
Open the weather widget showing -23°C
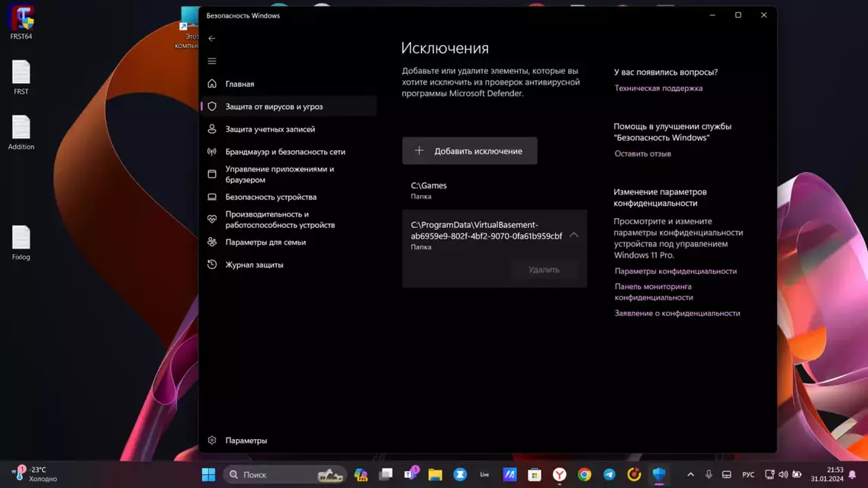(35, 474)
